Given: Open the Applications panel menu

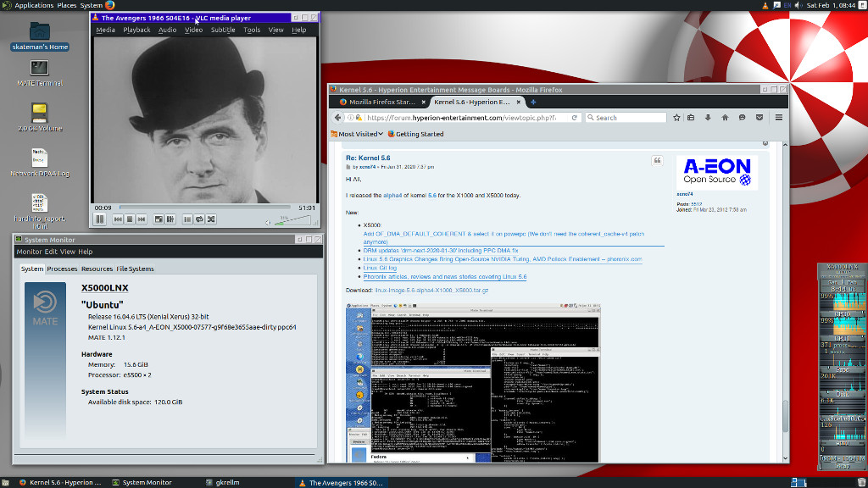Looking at the screenshot, I should [34, 5].
